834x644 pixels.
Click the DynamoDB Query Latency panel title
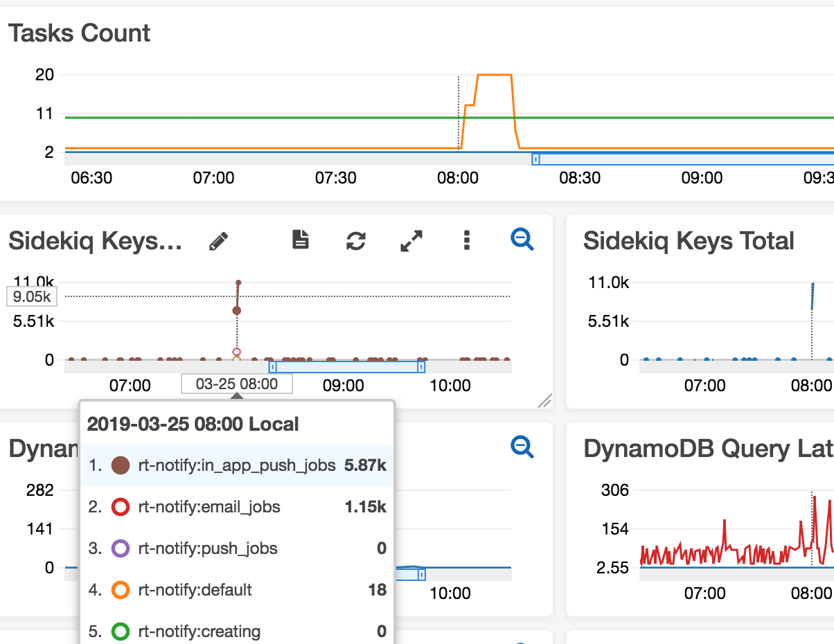click(x=709, y=449)
